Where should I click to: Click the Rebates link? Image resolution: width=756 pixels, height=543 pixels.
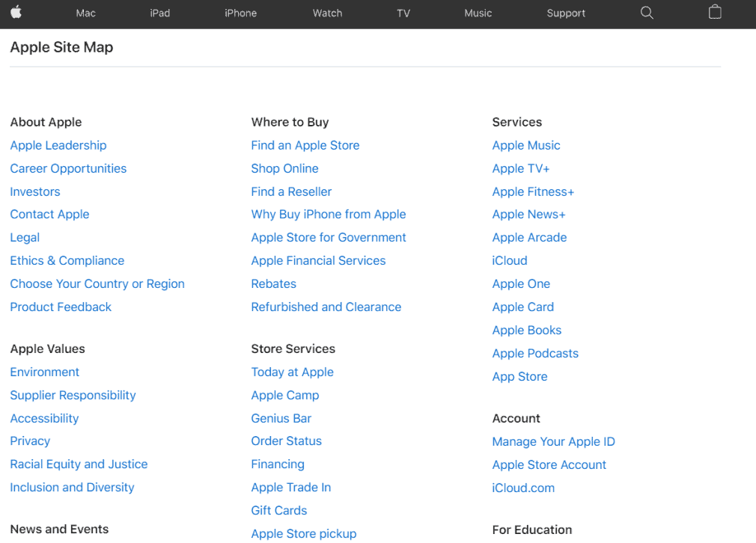pos(274,283)
